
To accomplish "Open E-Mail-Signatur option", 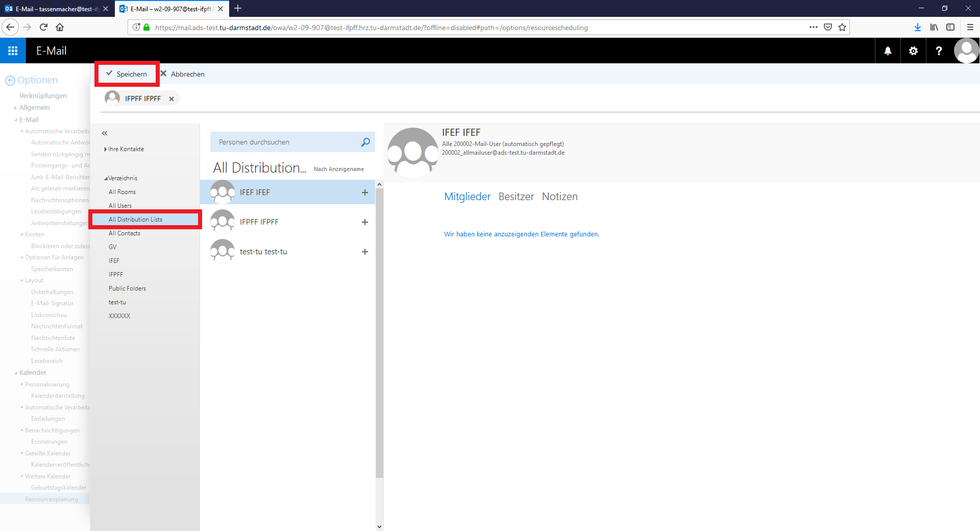I will click(x=52, y=303).
